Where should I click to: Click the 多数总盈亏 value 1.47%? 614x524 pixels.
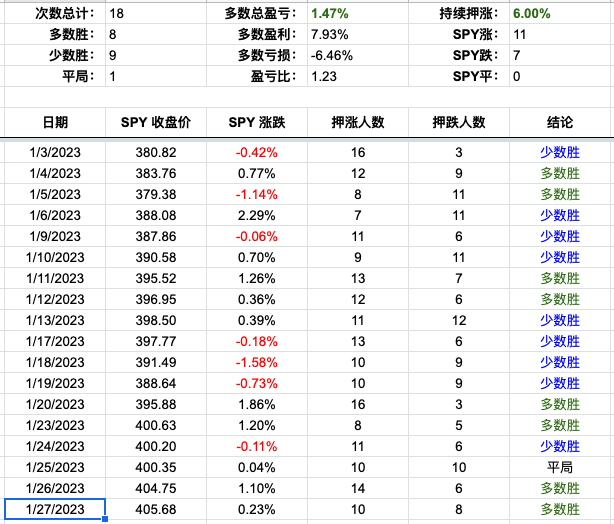click(x=358, y=13)
